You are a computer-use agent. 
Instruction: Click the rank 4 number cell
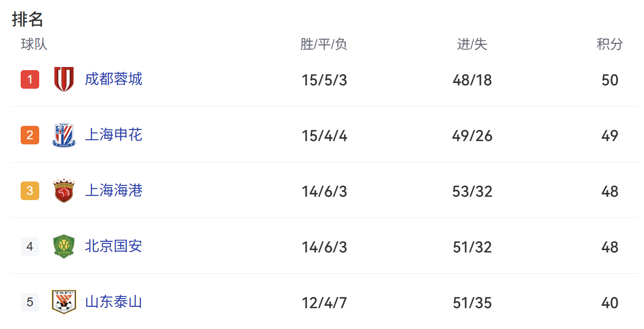point(29,246)
